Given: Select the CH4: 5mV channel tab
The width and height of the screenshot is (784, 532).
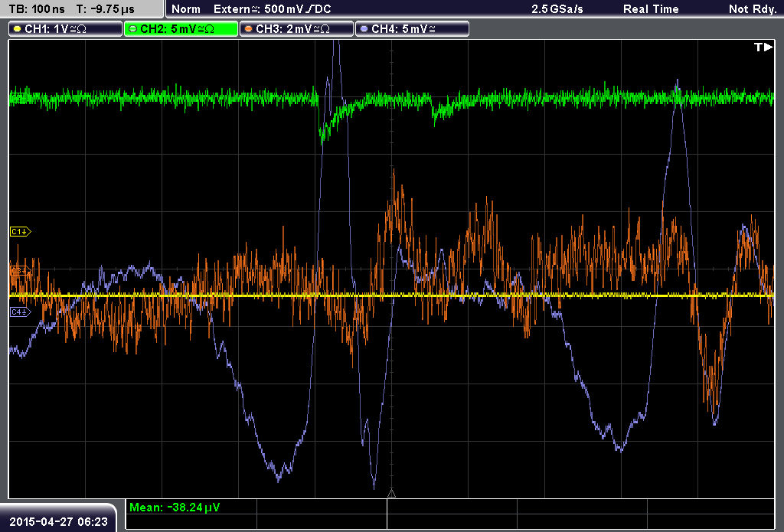Looking at the screenshot, I should pos(412,29).
